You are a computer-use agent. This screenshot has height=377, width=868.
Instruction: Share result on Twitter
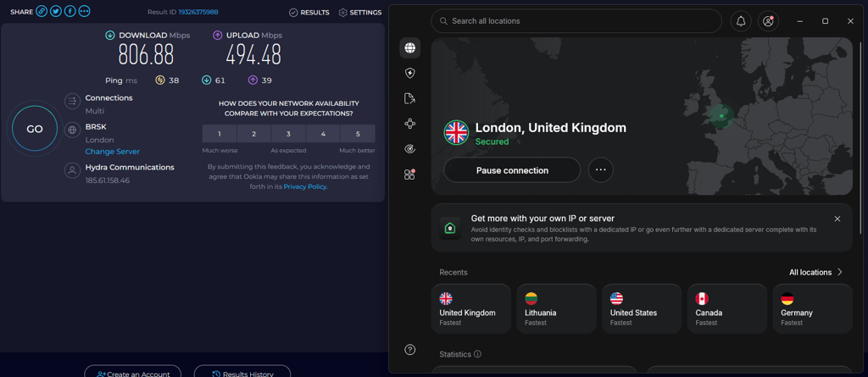pyautogui.click(x=56, y=12)
